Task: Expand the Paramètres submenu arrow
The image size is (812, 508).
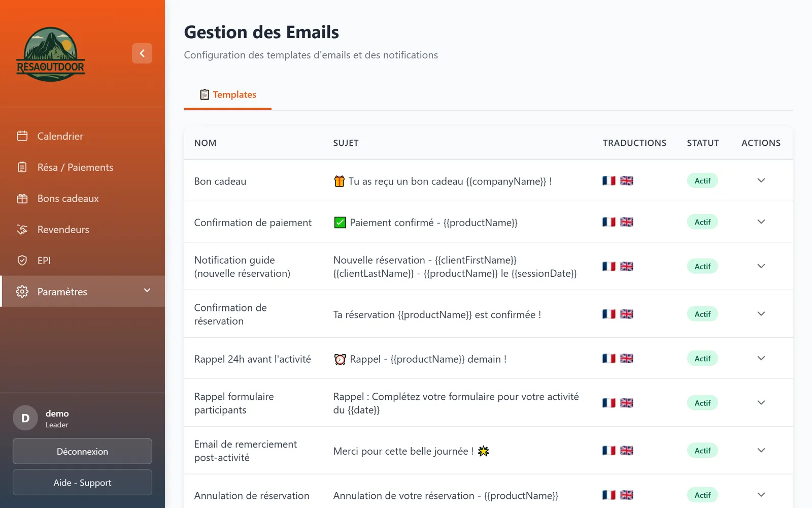Action: (x=147, y=291)
